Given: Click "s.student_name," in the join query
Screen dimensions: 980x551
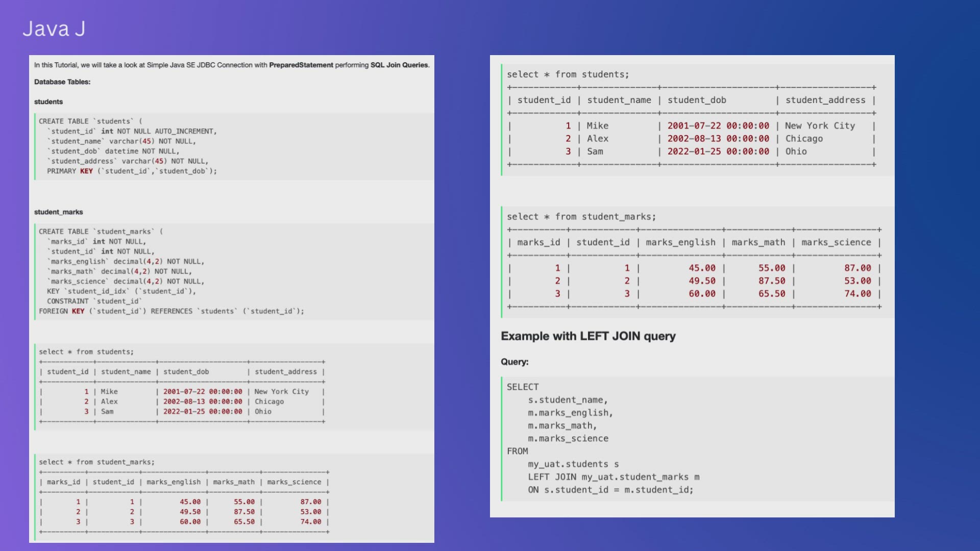Looking at the screenshot, I should pyautogui.click(x=568, y=400).
